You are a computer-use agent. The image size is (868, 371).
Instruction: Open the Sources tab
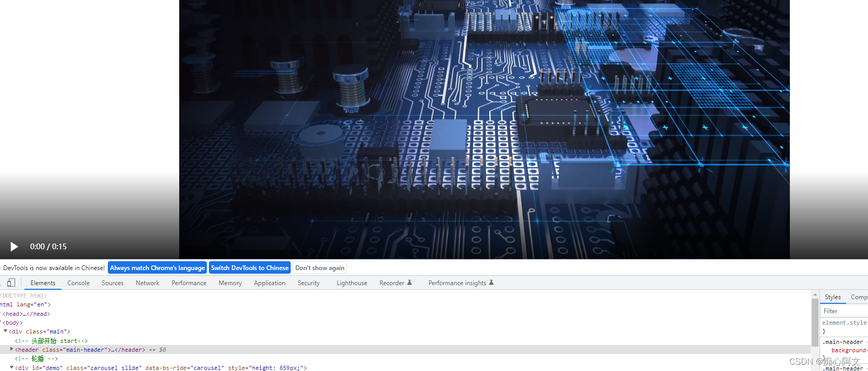click(x=113, y=283)
